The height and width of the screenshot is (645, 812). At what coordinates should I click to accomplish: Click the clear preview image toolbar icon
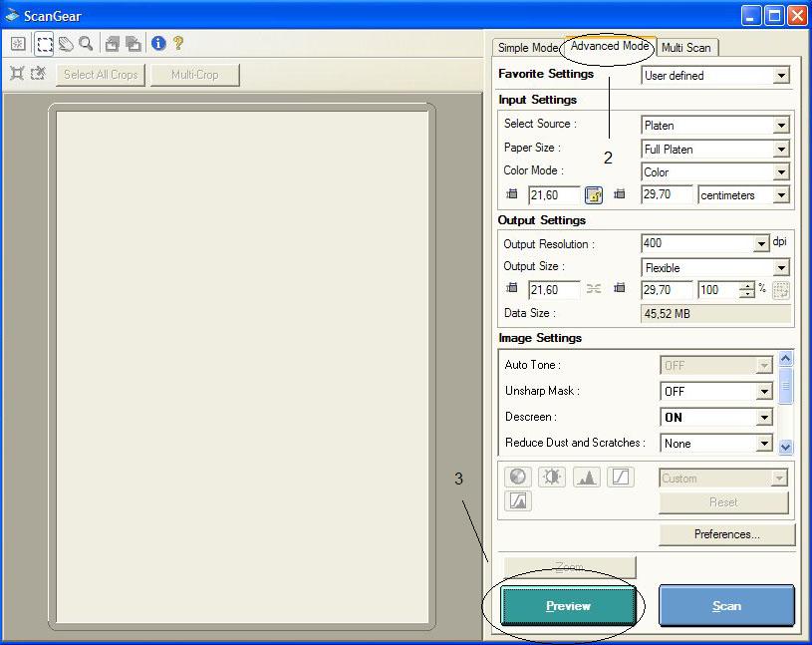pyautogui.click(x=18, y=44)
